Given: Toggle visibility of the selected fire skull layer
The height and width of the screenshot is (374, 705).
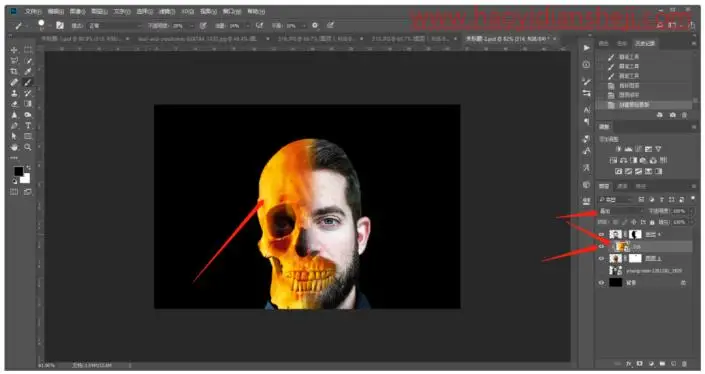Looking at the screenshot, I should (601, 246).
